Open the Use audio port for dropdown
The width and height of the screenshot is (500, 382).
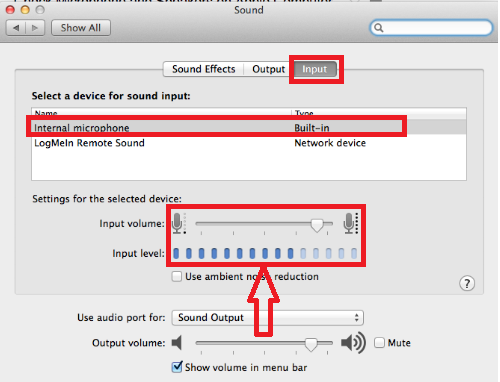(x=267, y=318)
